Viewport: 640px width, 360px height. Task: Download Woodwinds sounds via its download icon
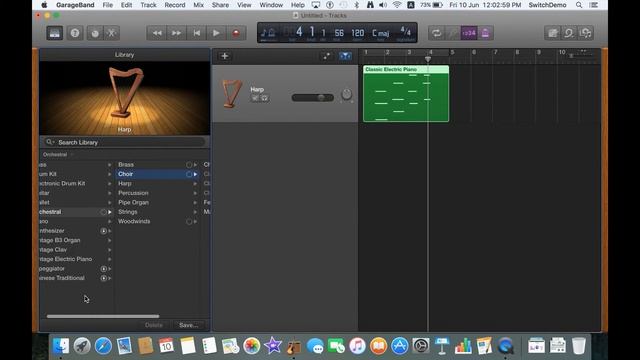point(189,221)
